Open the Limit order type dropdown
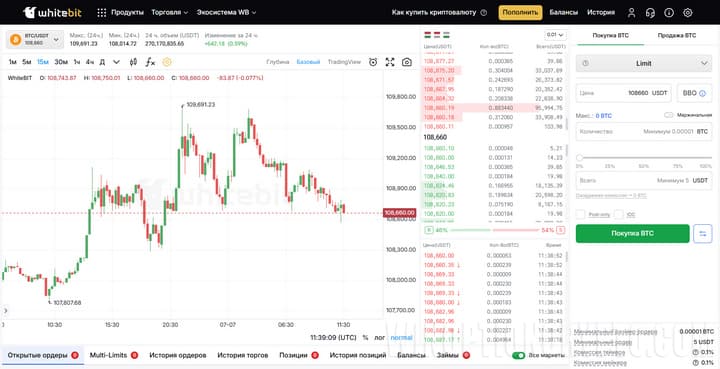Viewport: 720px width, 369px height. (x=644, y=63)
